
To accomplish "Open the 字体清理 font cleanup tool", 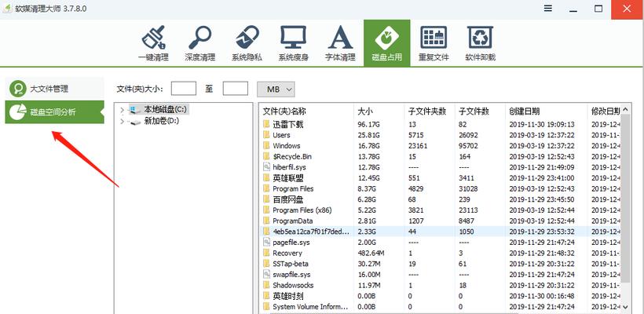I will (x=340, y=43).
